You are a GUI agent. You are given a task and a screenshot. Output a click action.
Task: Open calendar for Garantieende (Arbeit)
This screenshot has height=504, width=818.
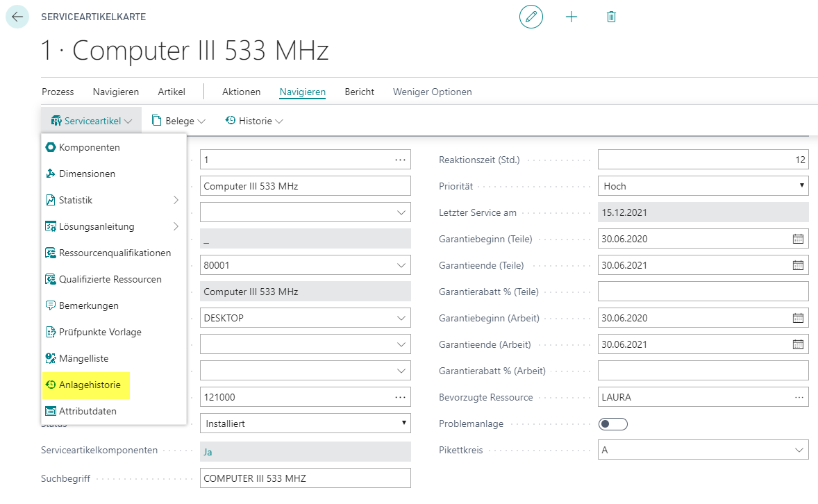tap(798, 344)
